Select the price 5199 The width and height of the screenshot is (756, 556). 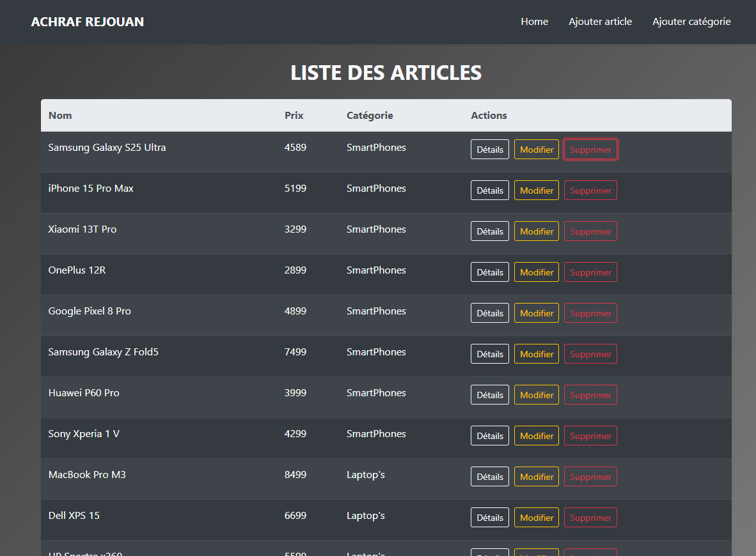295,189
